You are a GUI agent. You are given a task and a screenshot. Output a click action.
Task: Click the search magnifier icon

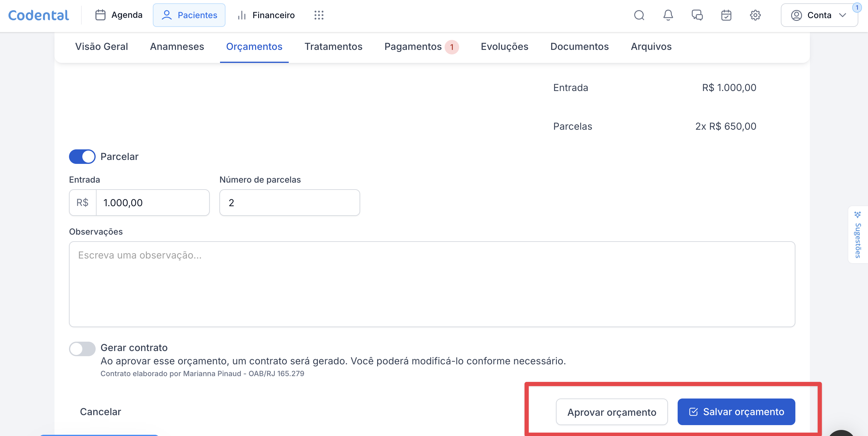click(639, 15)
